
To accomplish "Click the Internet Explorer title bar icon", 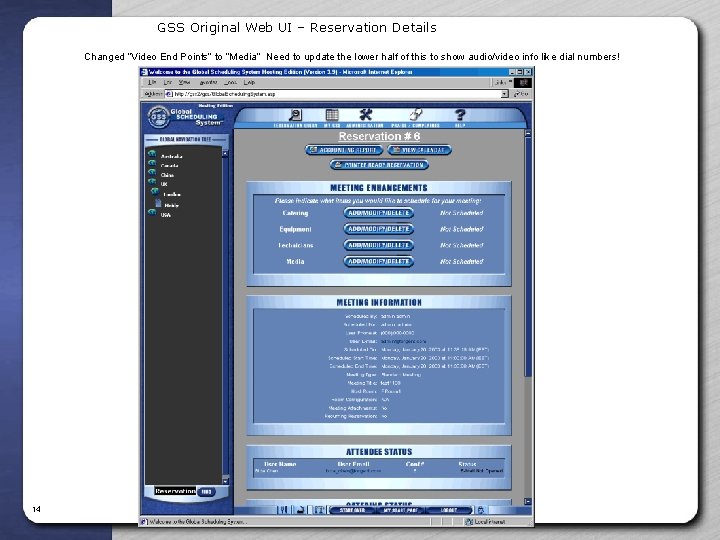I will [x=144, y=72].
